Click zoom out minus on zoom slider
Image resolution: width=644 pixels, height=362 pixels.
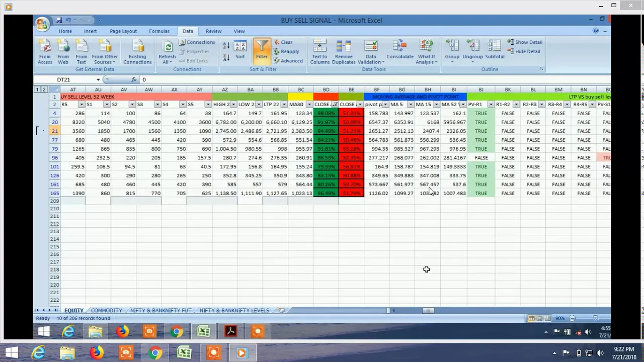point(572,318)
